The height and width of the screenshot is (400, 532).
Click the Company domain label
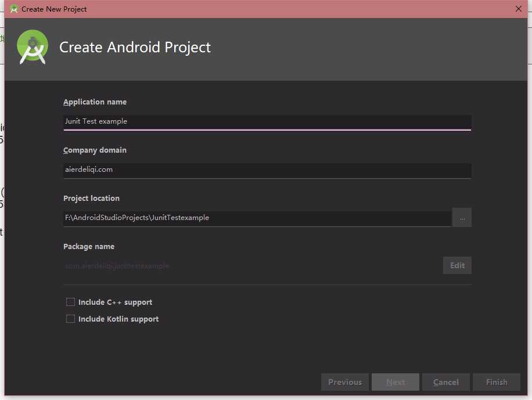click(95, 150)
